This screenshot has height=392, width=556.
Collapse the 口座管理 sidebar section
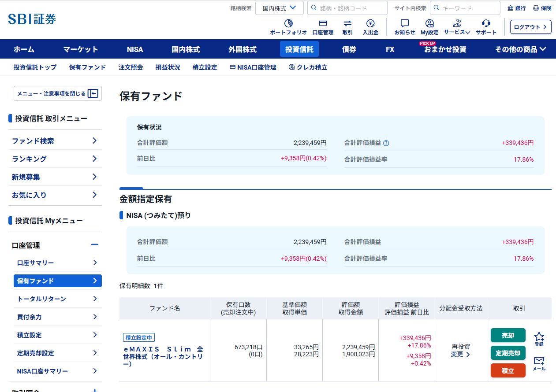(94, 245)
